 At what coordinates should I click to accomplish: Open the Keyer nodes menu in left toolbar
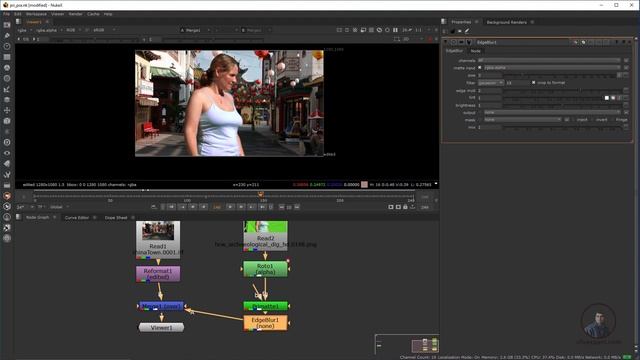pyautogui.click(x=7, y=89)
